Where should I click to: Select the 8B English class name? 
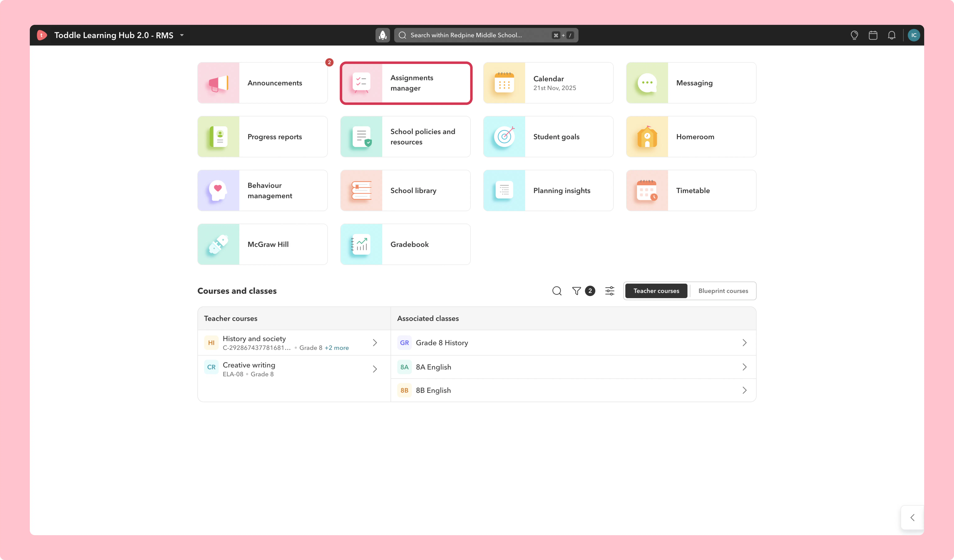click(434, 391)
